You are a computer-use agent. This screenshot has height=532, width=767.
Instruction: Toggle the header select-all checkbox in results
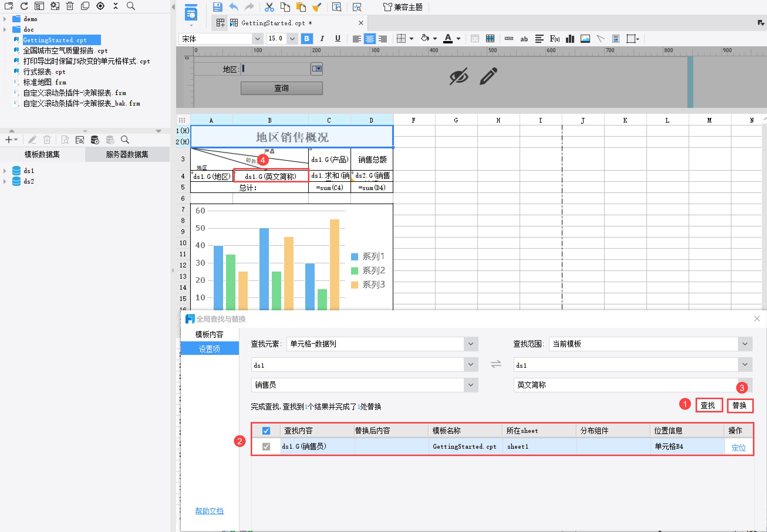[266, 431]
